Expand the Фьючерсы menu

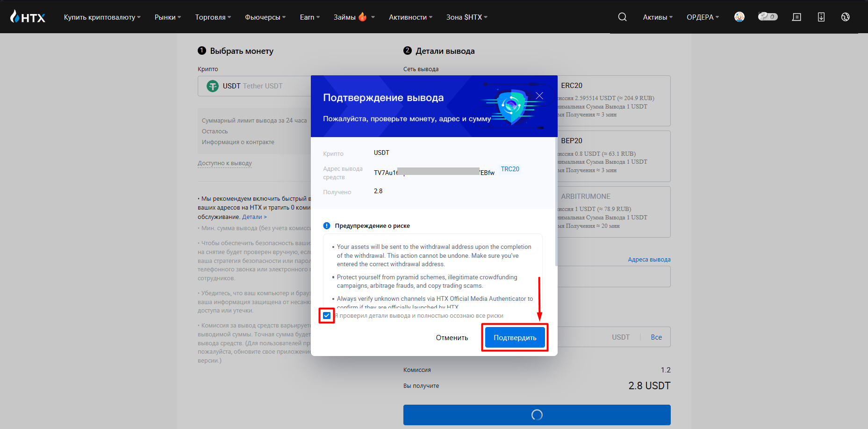click(x=265, y=17)
